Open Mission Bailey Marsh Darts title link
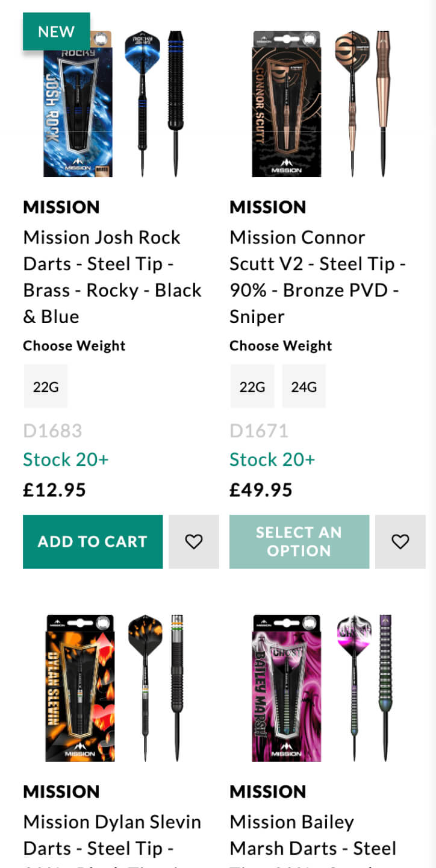 click(x=313, y=835)
